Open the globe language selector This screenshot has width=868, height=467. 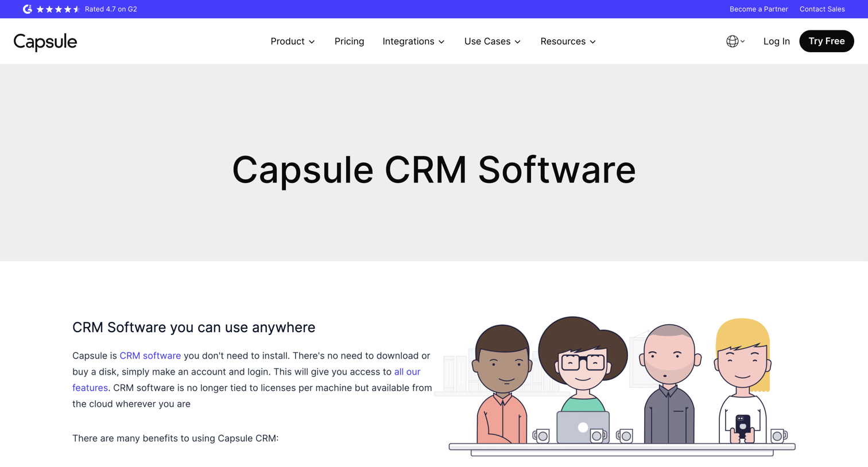(732, 41)
